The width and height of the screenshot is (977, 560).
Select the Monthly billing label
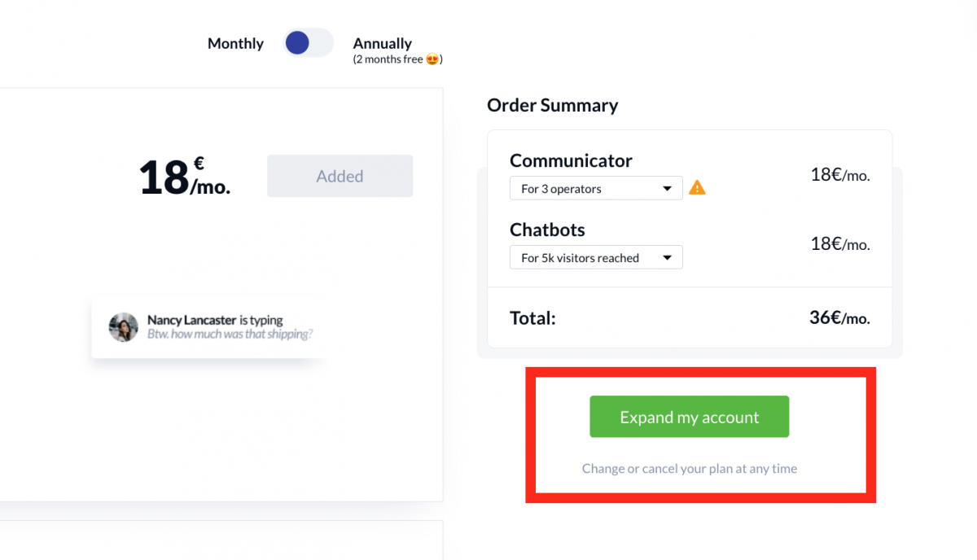pyautogui.click(x=235, y=44)
